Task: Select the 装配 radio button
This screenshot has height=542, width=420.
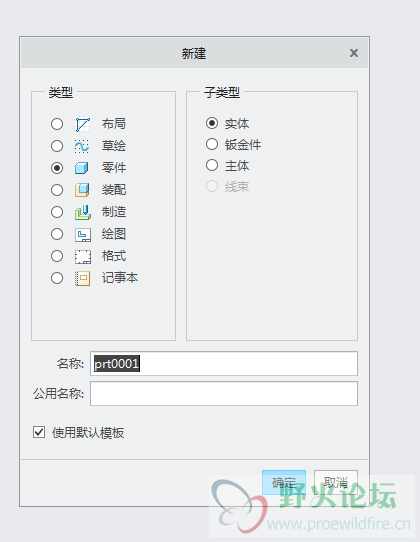Action: [57, 190]
